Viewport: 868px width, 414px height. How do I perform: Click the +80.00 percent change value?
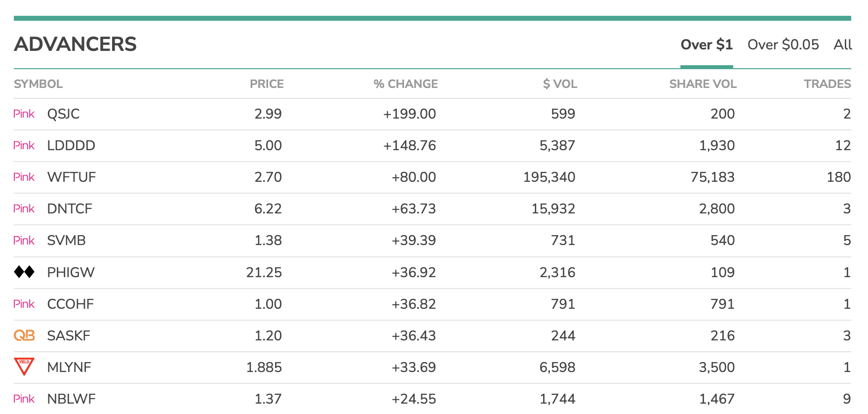coord(414,177)
